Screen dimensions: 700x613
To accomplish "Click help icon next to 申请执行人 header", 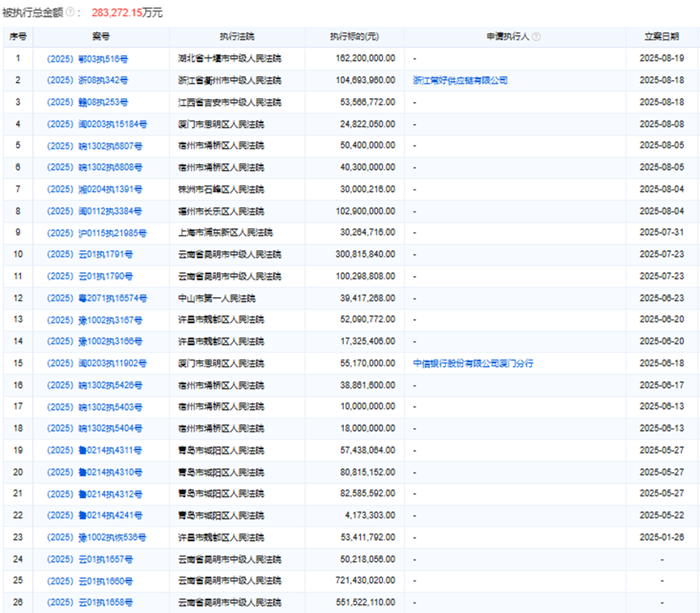I will click(537, 37).
